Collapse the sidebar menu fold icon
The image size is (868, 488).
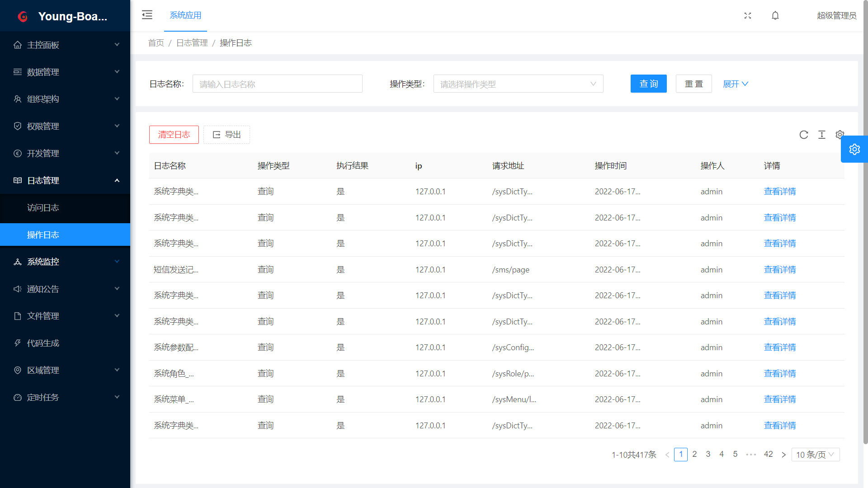[147, 15]
